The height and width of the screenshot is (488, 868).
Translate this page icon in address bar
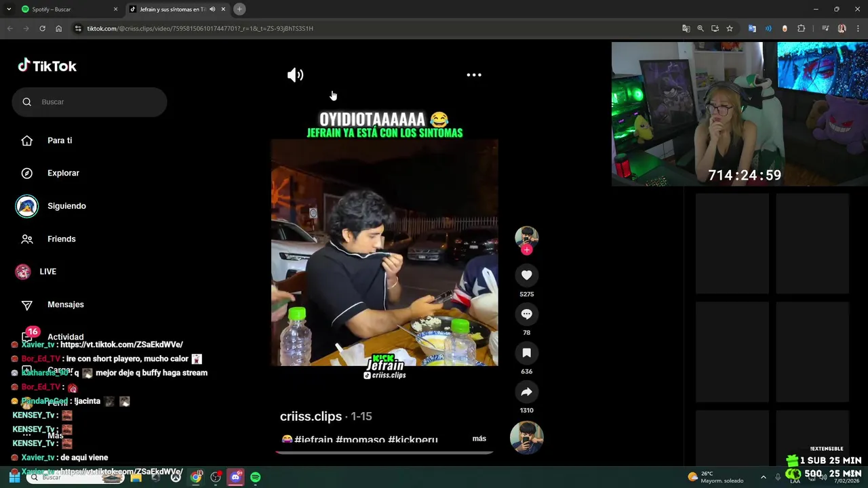click(686, 28)
